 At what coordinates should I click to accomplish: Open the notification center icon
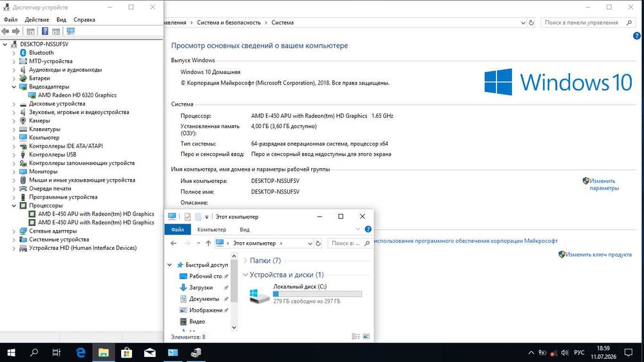pyautogui.click(x=629, y=352)
